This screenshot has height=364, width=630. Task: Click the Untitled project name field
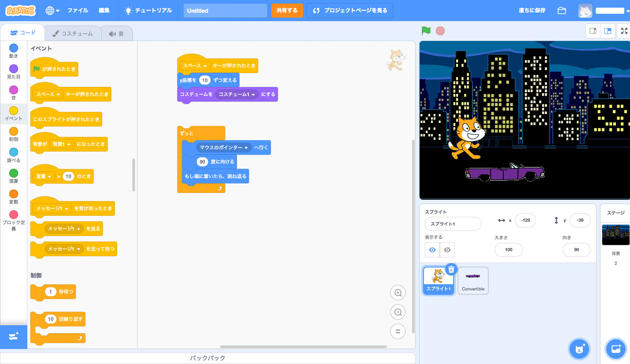click(x=225, y=11)
